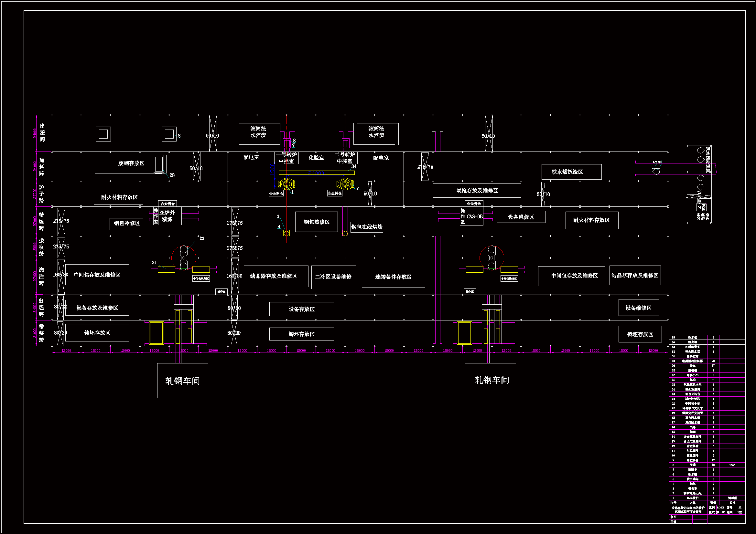Screen dimensions: 756x534
Task: Select the 连铸备件存放区 area box
Action: click(393, 277)
